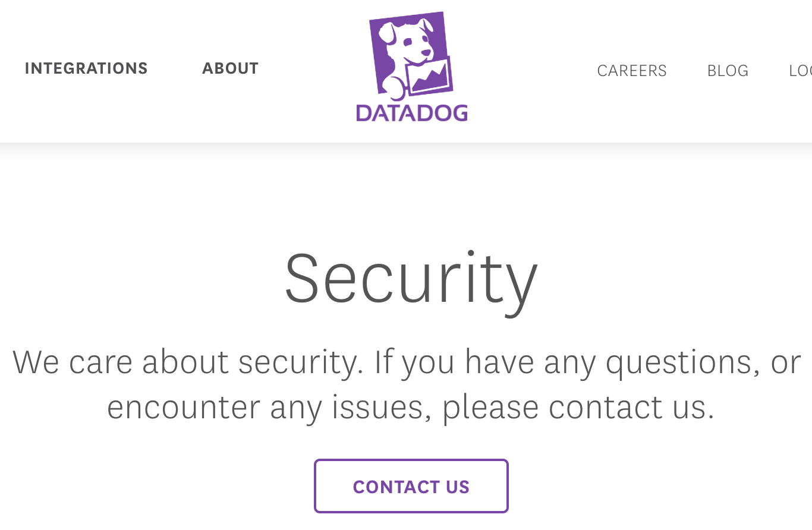Open the About menu item
This screenshot has height=530, width=812.
coord(231,68)
